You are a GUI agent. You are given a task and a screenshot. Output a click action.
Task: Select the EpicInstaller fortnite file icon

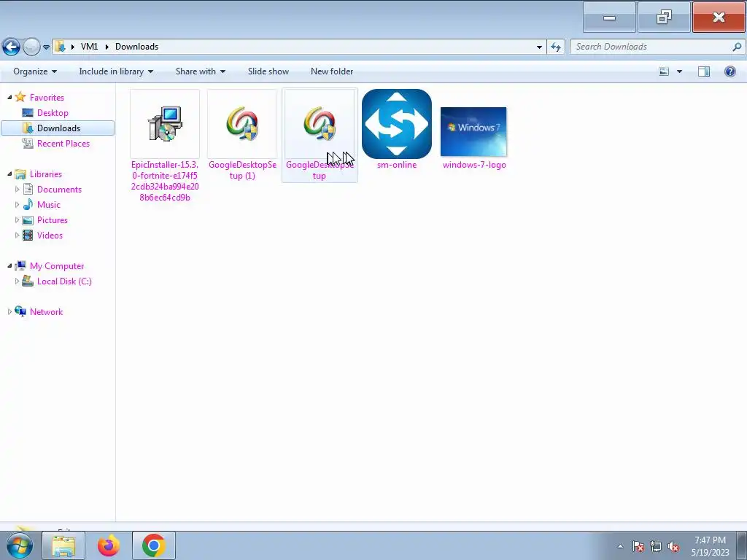pyautogui.click(x=165, y=124)
